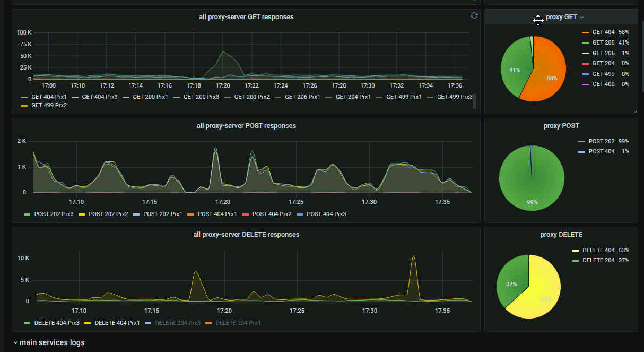This screenshot has width=644, height=352.
Task: Click the GET 404 Prx1 legend color line
Action: (24, 97)
